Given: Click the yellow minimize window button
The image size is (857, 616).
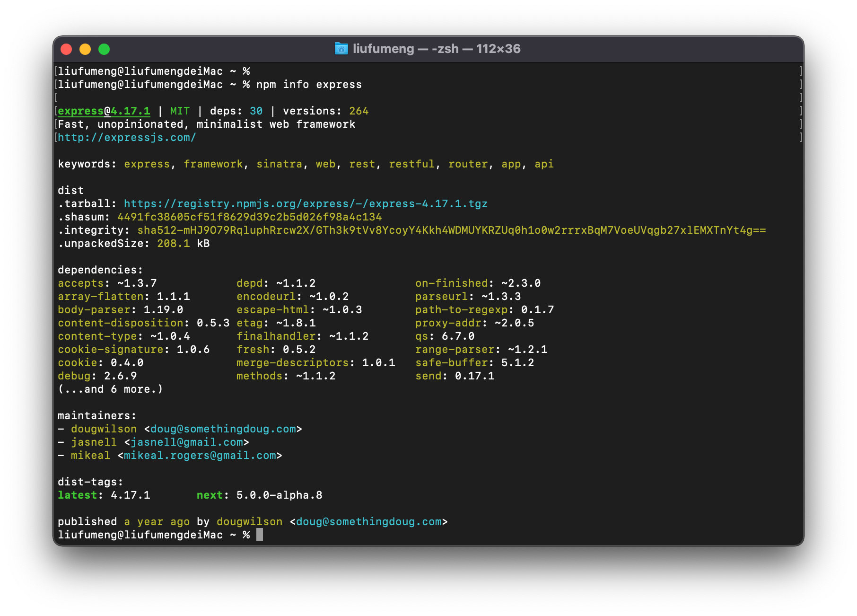Looking at the screenshot, I should (x=85, y=49).
